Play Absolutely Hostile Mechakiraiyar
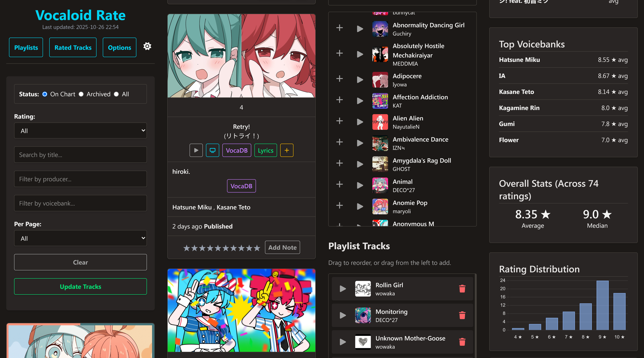 360,54
